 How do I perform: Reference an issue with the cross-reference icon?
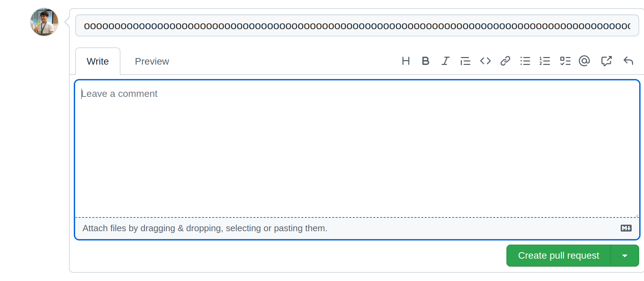pos(607,61)
